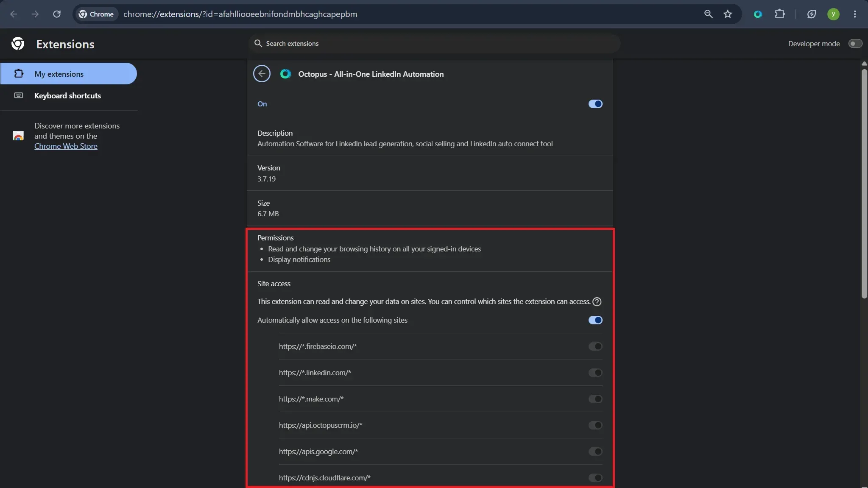Click the Chrome site info chip
This screenshot has height=488, width=868.
[x=96, y=14]
